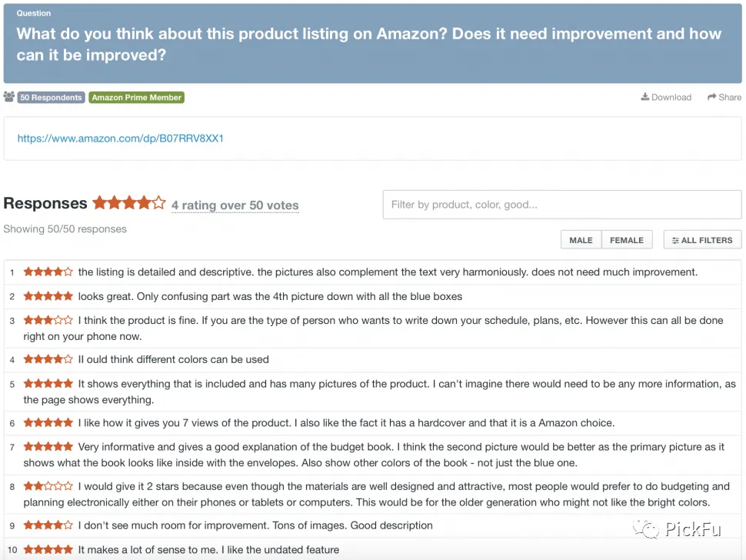Image resolution: width=746 pixels, height=560 pixels.
Task: Select the Amazon Prime Member badge
Action: coord(137,98)
